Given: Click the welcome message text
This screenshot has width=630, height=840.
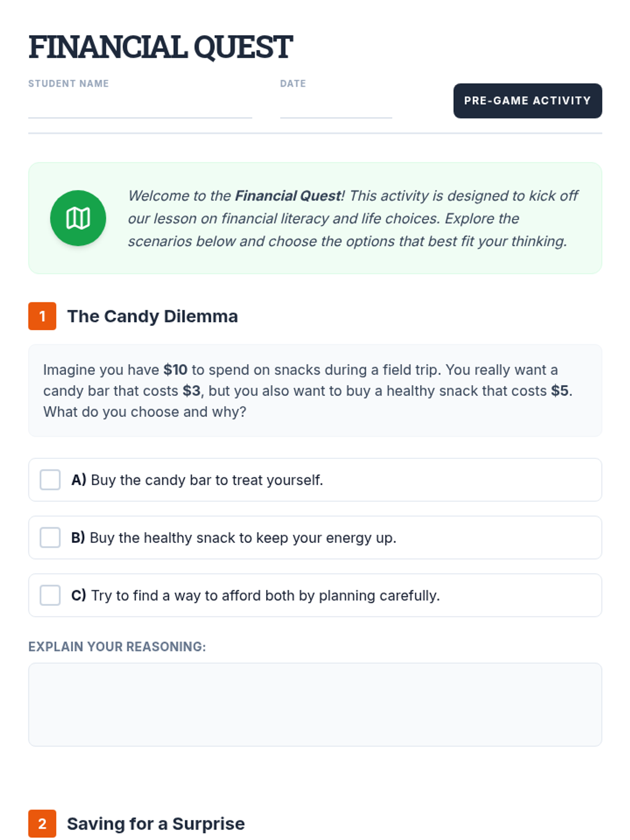Looking at the screenshot, I should 352,218.
